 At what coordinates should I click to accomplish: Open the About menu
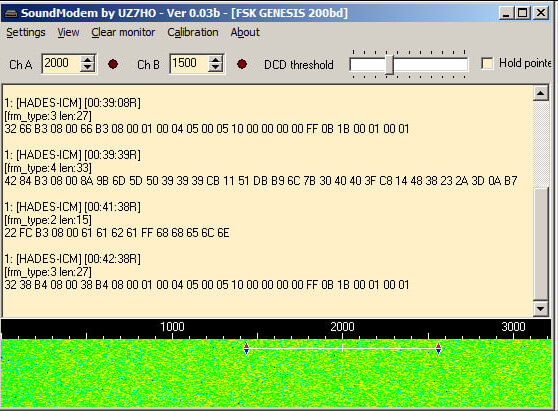pyautogui.click(x=245, y=32)
